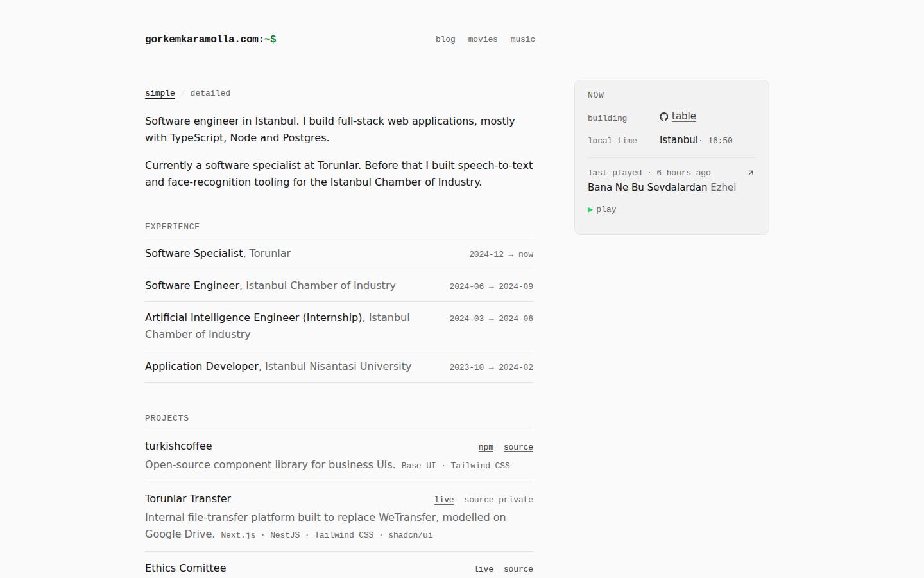This screenshot has width=924, height=578.
Task: Click the turkishcoffee project title
Action: point(178,446)
